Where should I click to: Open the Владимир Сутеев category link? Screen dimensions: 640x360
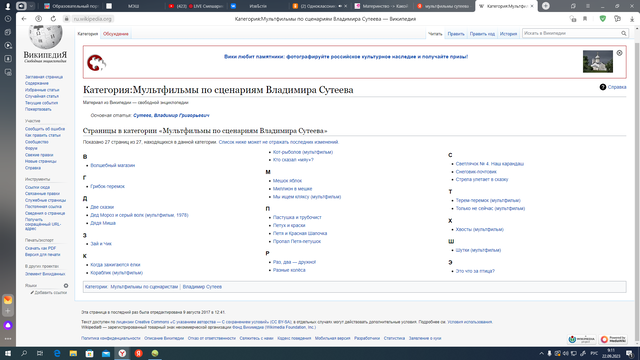(x=202, y=287)
